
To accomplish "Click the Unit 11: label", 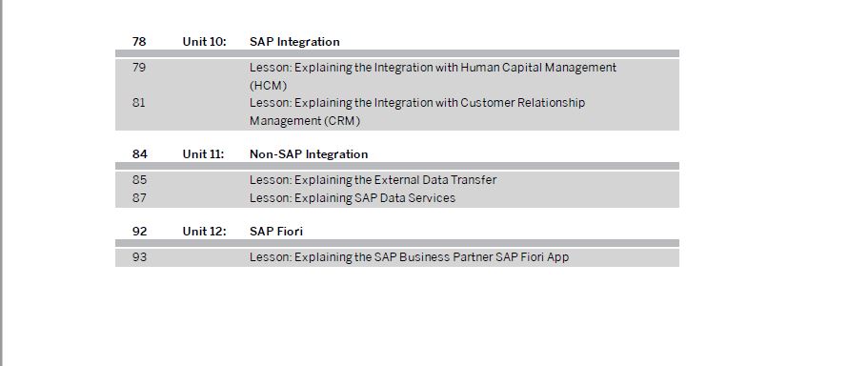I will (x=203, y=154).
